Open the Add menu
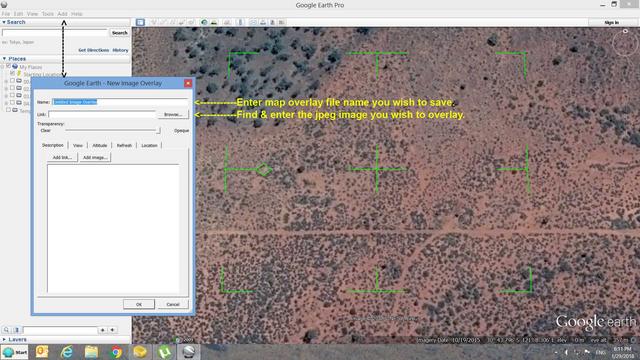 tap(62, 13)
